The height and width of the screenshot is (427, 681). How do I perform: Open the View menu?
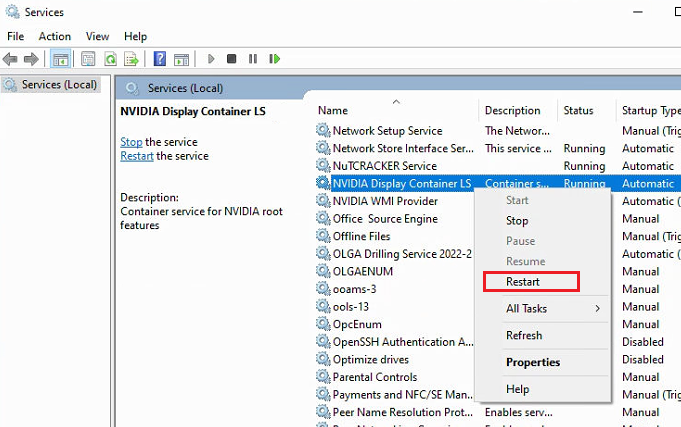coord(97,36)
